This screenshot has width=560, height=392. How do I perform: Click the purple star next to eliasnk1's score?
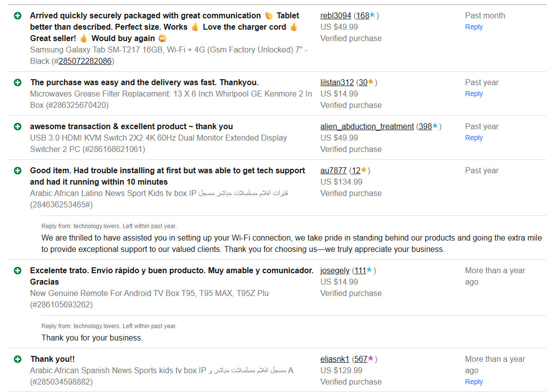tap(371, 359)
